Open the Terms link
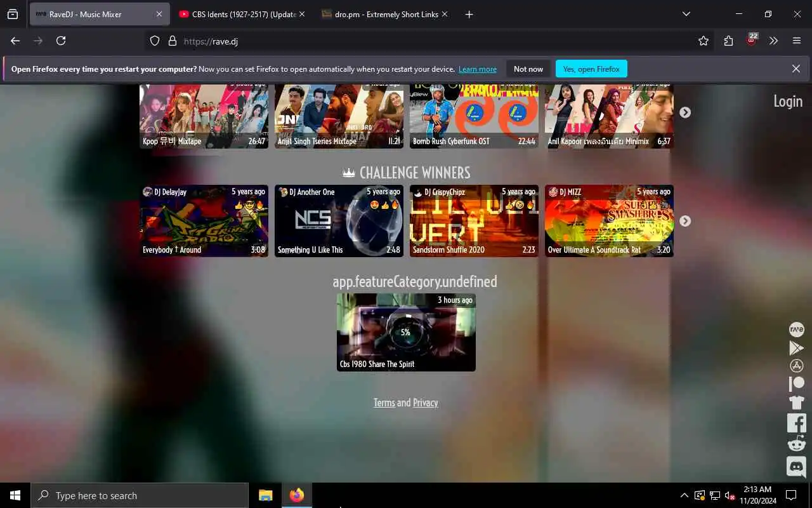Image resolution: width=812 pixels, height=508 pixels. (x=384, y=403)
